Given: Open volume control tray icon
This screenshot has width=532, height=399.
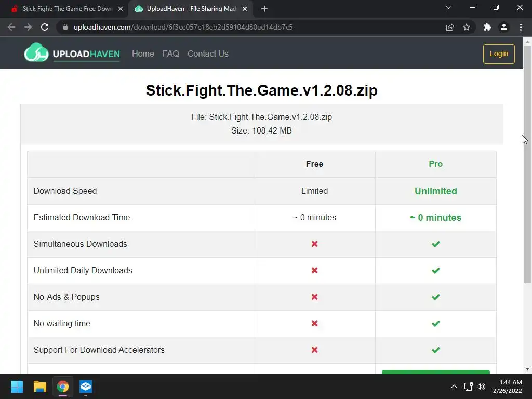Looking at the screenshot, I should click(481, 387).
